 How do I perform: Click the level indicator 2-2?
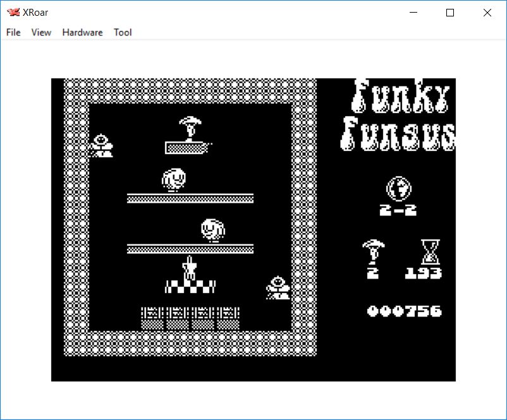398,210
